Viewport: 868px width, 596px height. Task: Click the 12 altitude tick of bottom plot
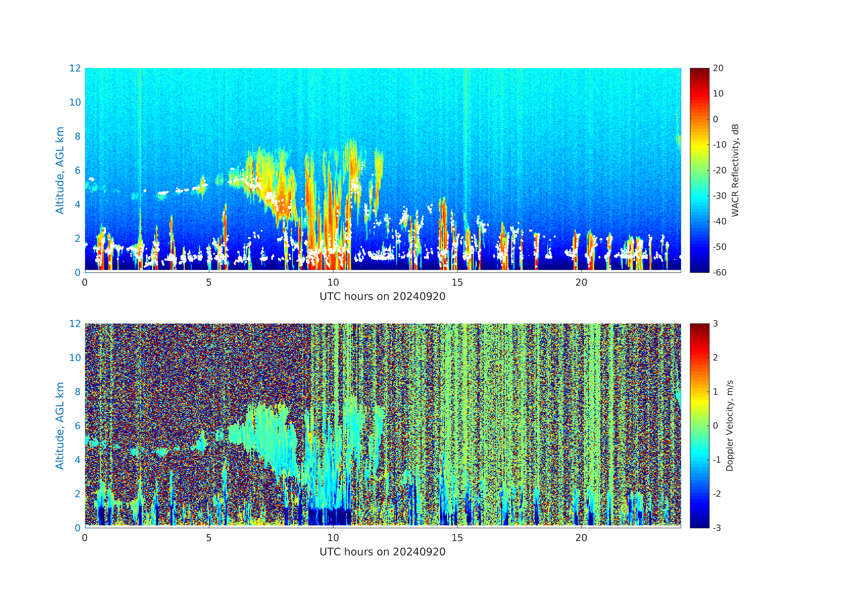coord(75,324)
